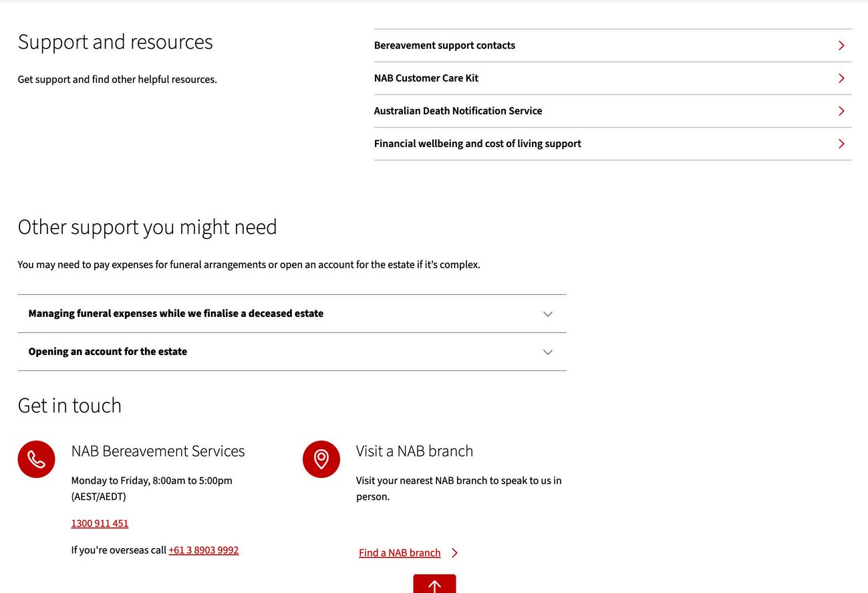Open Find a NAB branch link
Screen dimensions: 868x593
400,553
